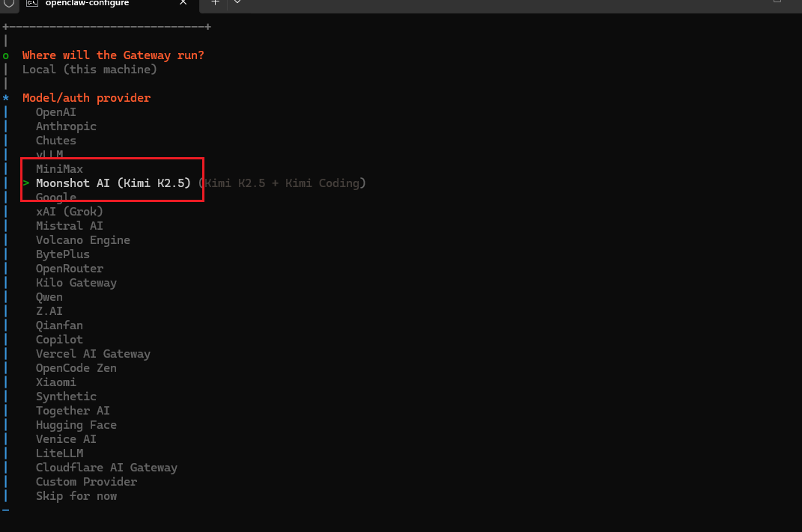The image size is (802, 532).
Task: Select the Hugging Face provider
Action: point(76,425)
